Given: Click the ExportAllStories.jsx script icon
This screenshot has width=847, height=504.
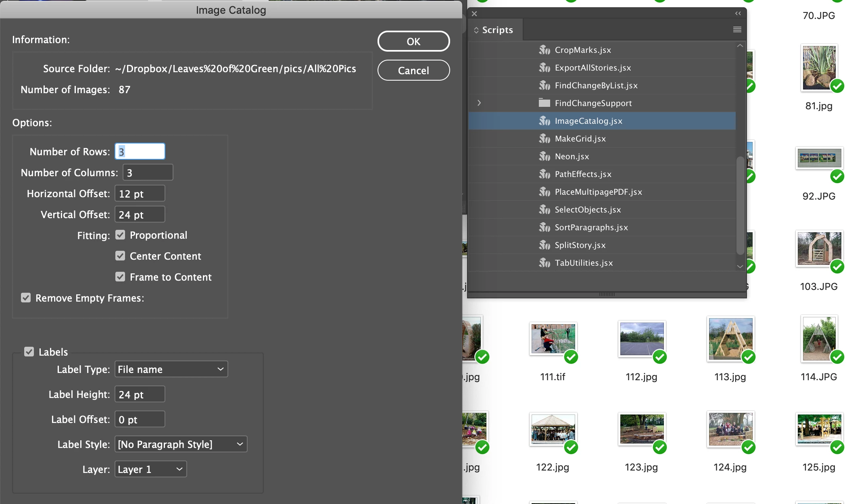Looking at the screenshot, I should tap(544, 68).
